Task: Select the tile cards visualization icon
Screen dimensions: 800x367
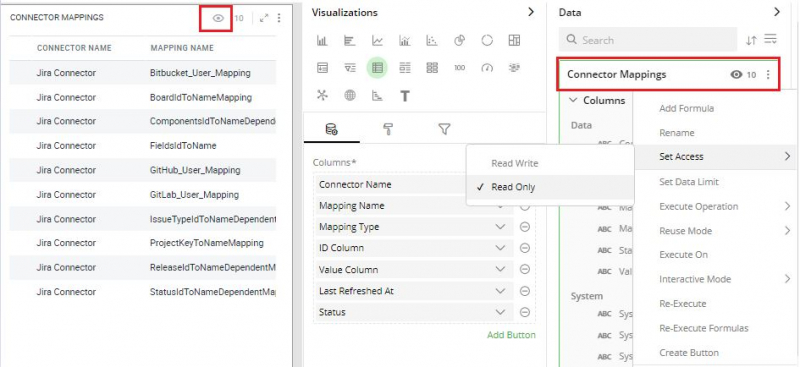Action: [432, 68]
